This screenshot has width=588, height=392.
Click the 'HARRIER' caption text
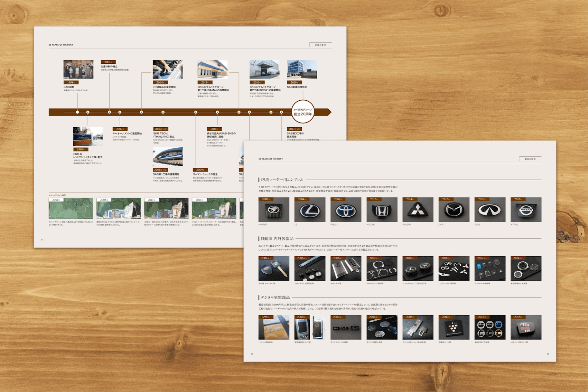click(x=263, y=225)
